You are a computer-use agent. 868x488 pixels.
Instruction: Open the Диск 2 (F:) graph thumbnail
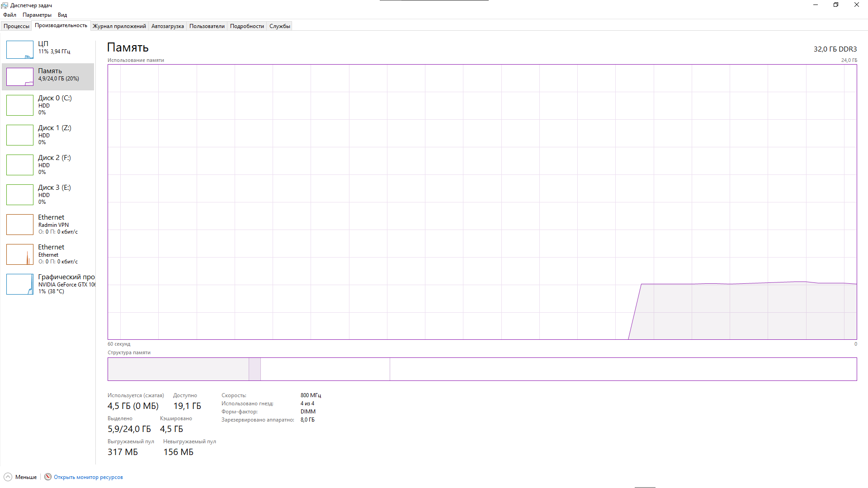[20, 165]
